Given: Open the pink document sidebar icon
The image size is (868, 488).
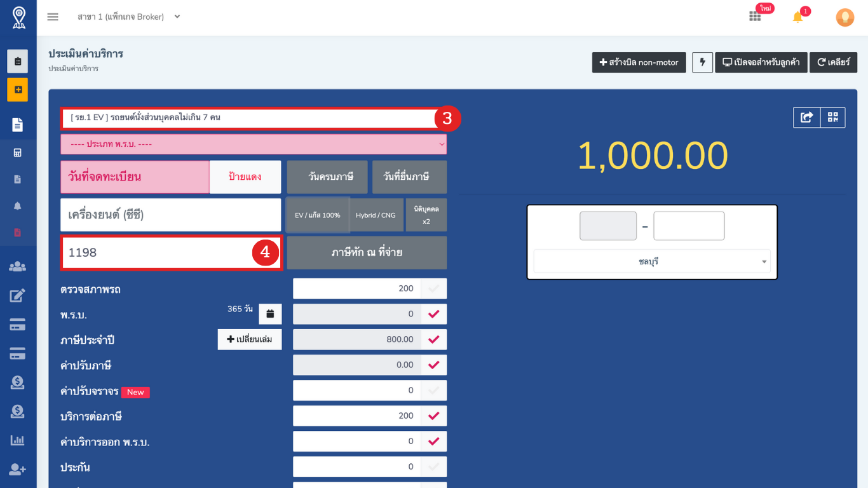Looking at the screenshot, I should click(18, 233).
